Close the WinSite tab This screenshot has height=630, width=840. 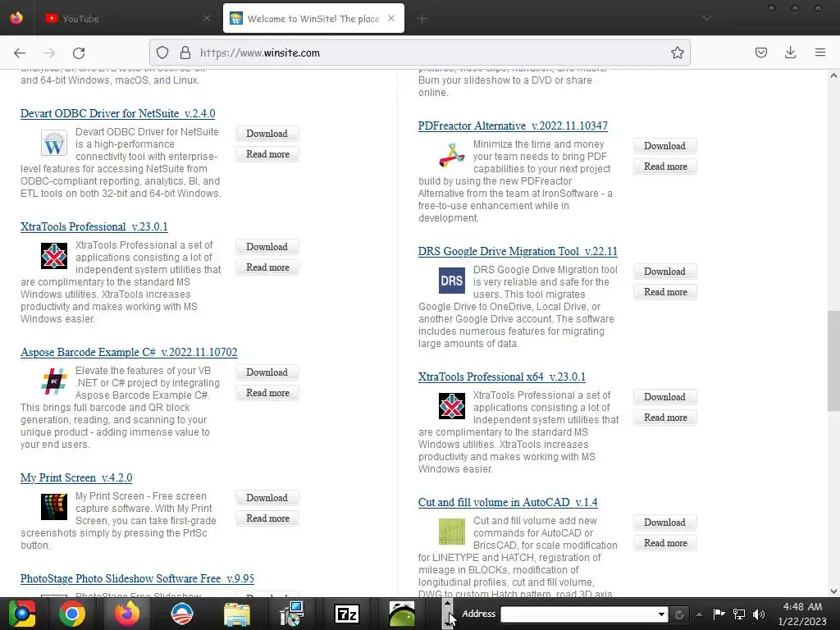tap(391, 18)
